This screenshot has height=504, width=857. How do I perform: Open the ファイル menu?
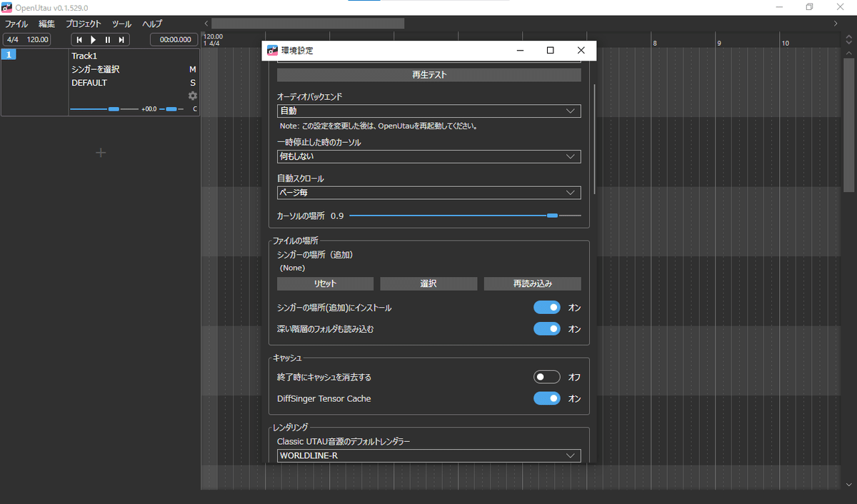pos(16,24)
